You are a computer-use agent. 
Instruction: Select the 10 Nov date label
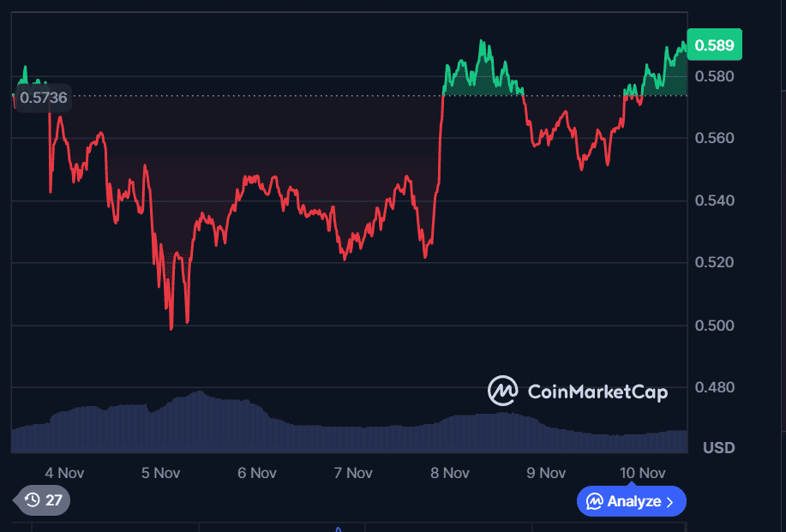[x=642, y=473]
